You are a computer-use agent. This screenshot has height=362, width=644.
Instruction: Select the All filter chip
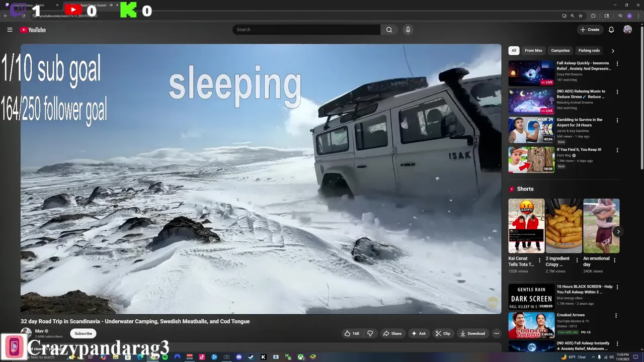[x=514, y=50]
